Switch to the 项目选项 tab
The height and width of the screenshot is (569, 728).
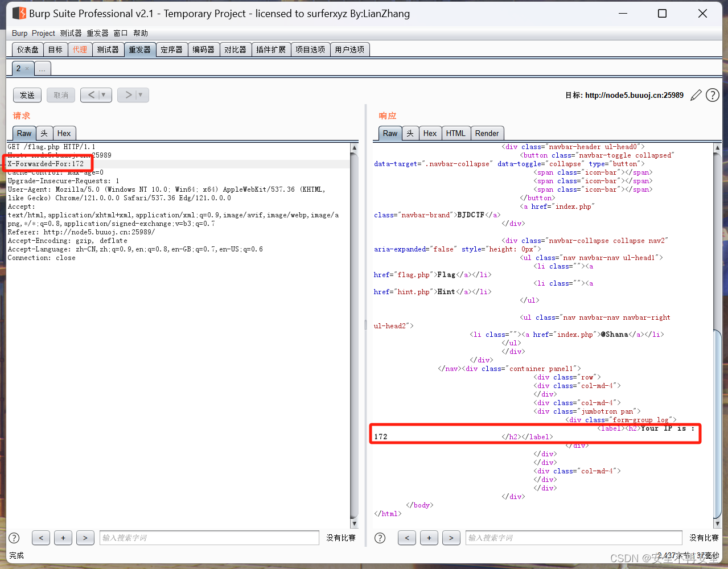[x=310, y=50]
